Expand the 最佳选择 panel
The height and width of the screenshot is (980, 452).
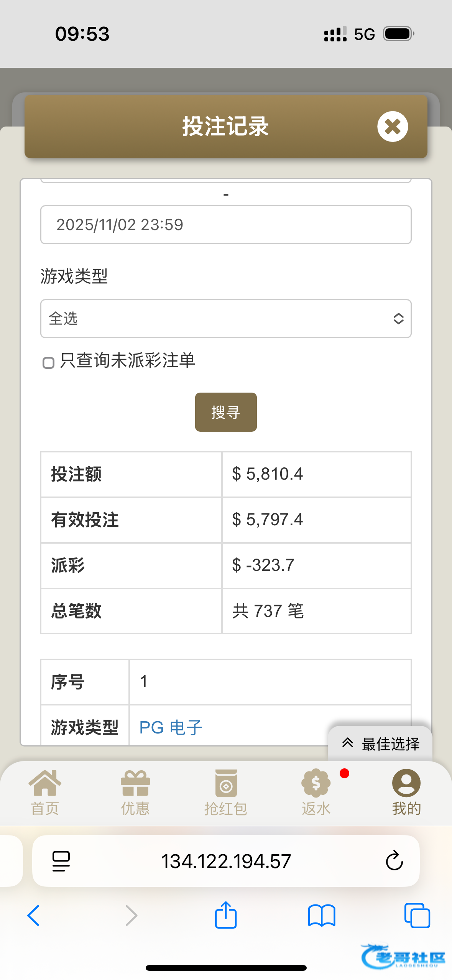(380, 744)
